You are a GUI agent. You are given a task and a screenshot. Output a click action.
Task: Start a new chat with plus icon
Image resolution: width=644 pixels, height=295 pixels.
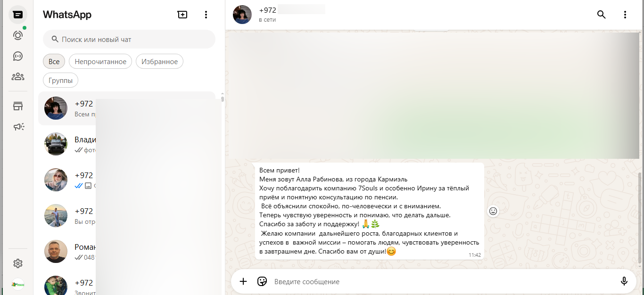tap(182, 15)
